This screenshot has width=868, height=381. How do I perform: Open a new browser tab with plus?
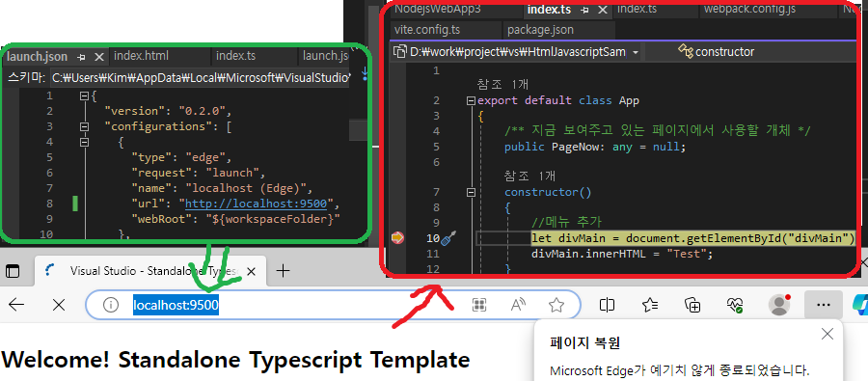283,271
